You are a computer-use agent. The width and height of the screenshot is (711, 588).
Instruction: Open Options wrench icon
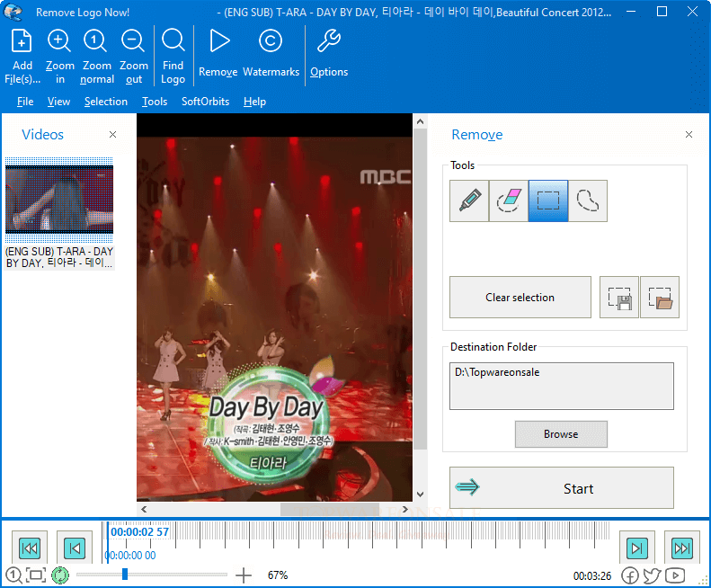[x=329, y=40]
